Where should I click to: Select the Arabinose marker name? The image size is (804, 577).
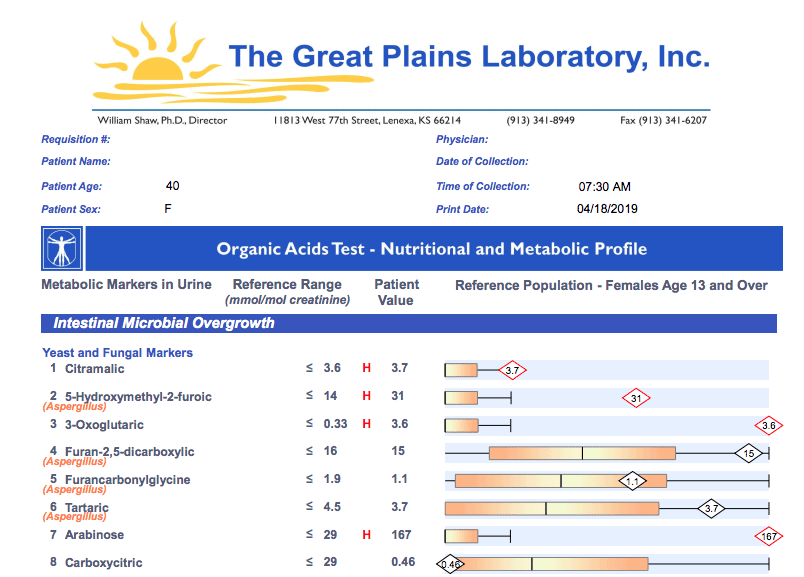pos(94,535)
